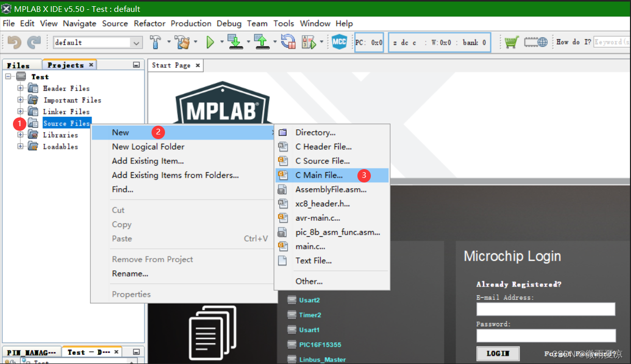Switch to the PIN_MANAG tab
Image resolution: width=631 pixels, height=364 pixels.
(31, 352)
